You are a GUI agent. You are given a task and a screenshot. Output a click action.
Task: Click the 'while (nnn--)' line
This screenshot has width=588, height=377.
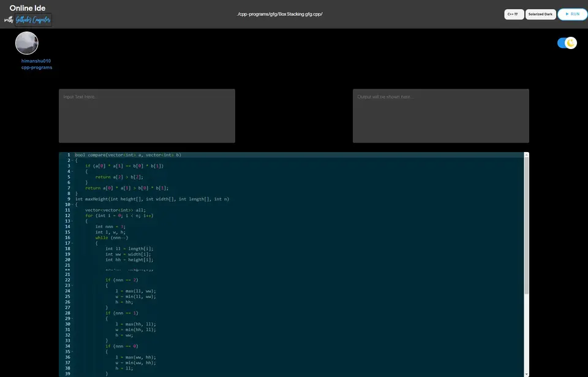(111, 238)
